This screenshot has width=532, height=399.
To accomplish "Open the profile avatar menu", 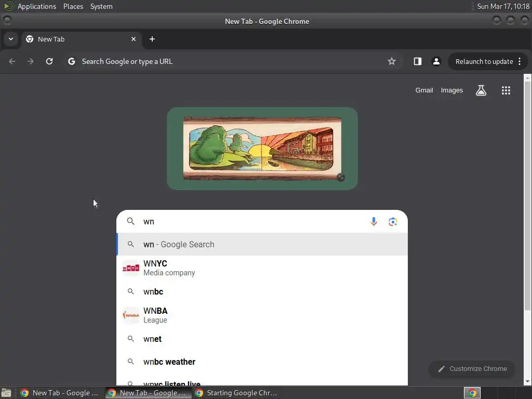I will 436,61.
